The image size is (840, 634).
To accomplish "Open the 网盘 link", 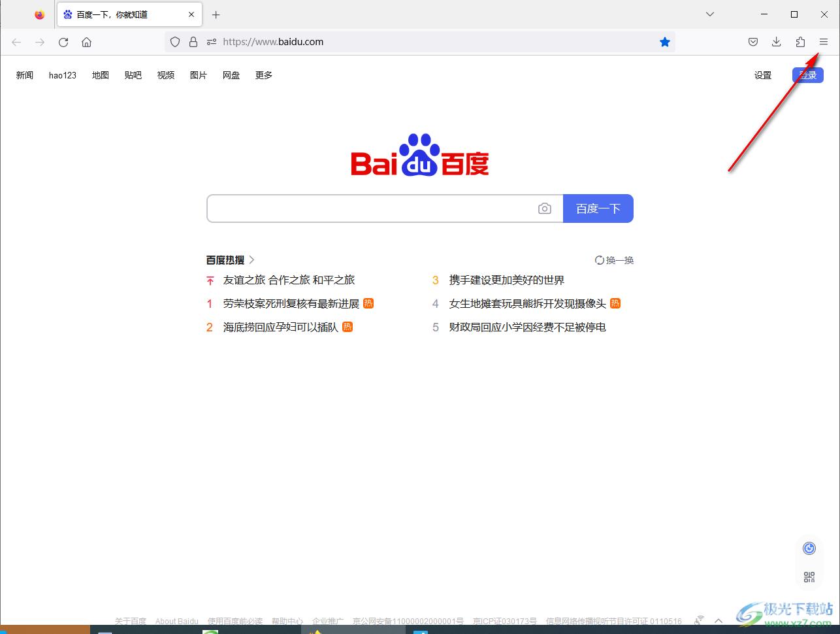I will [231, 75].
